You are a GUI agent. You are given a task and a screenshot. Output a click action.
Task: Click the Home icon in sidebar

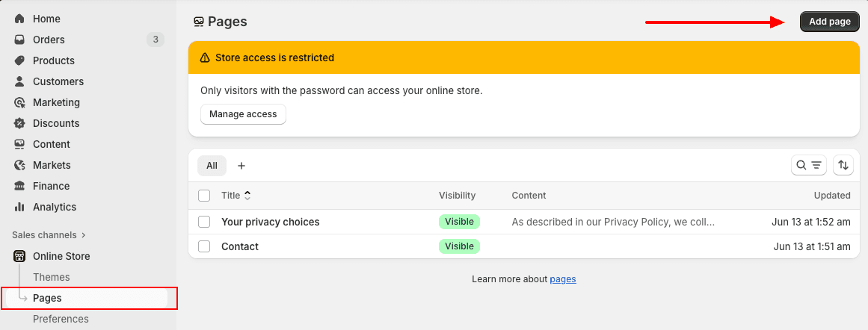tap(19, 19)
